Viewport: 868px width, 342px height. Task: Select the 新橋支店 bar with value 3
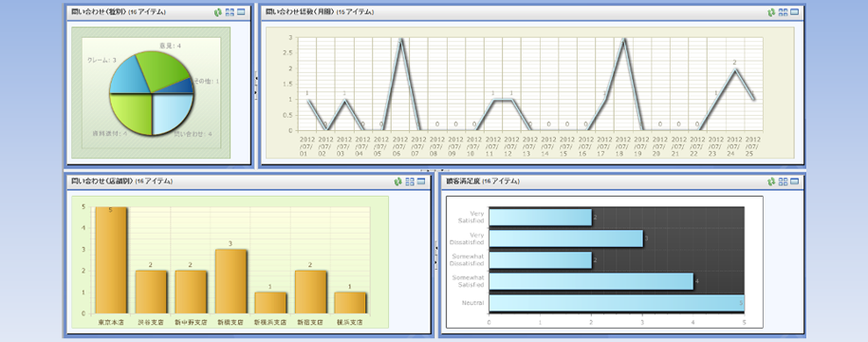coord(231,281)
